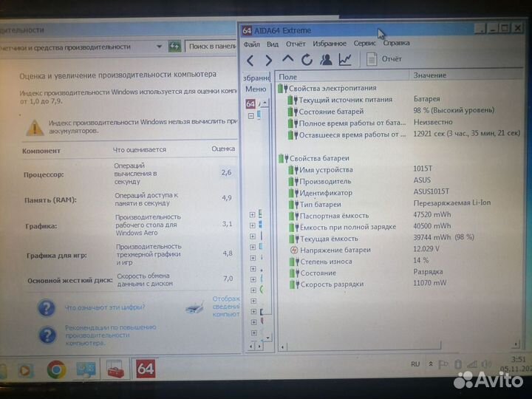Open the user icon in AIDA64 toolbar
532x399 pixels.
[326, 60]
